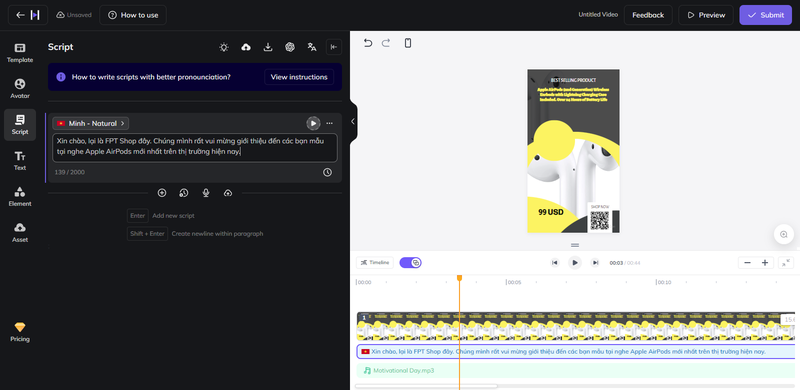Click the orange playhead marker
The image size is (800, 390).
pos(459,278)
